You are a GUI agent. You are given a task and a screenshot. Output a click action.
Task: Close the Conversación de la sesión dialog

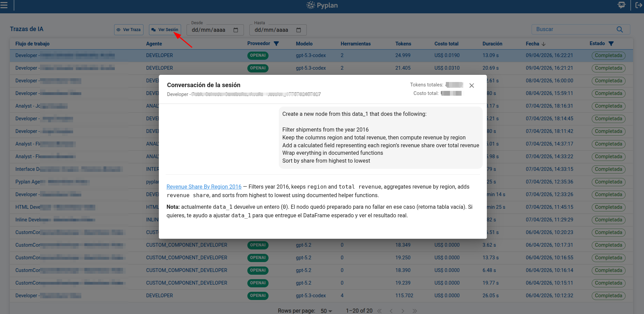click(471, 85)
